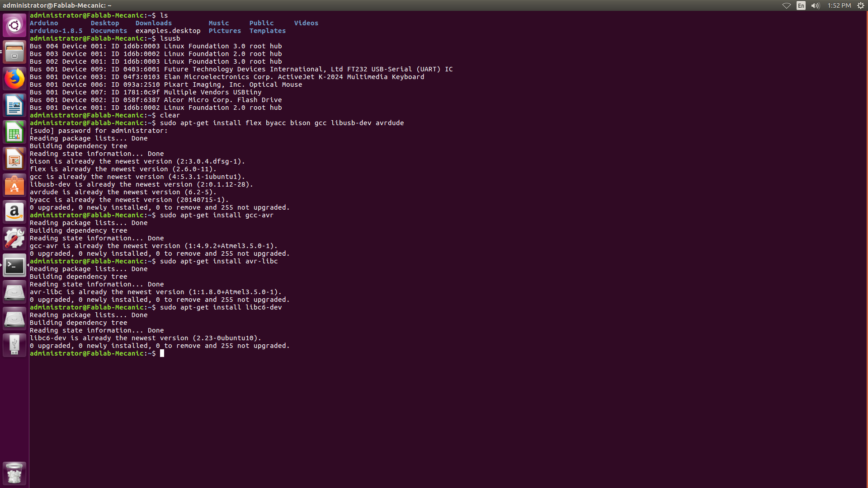Open the 1:52 PM clock menu
This screenshot has height=488, width=868.
839,5
